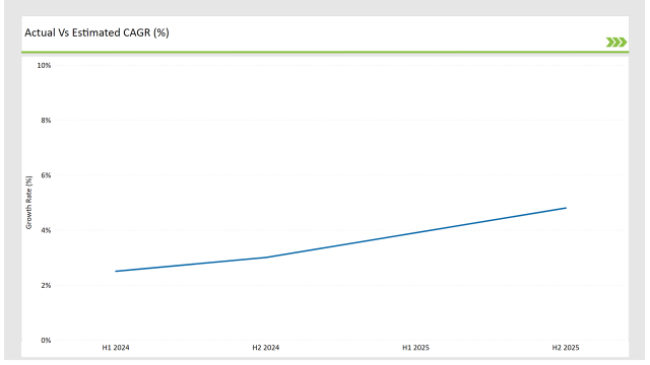Click the '10%' y-axis label

[x=44, y=66]
